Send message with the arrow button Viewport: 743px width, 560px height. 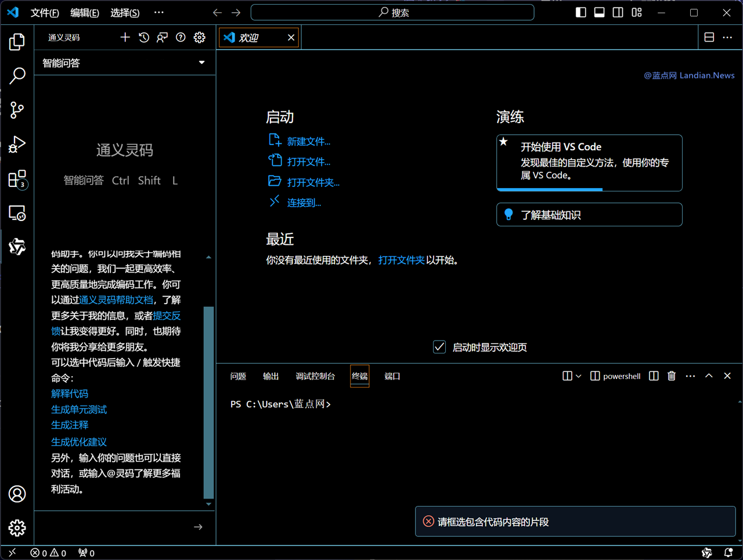(x=198, y=527)
